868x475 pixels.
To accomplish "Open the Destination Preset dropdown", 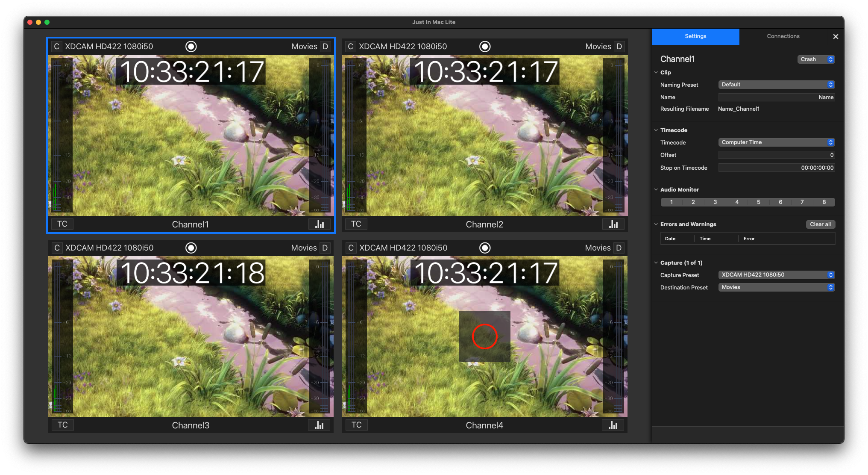I will click(x=777, y=287).
